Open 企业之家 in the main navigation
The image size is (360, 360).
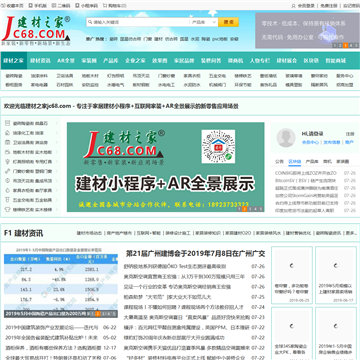point(135,61)
